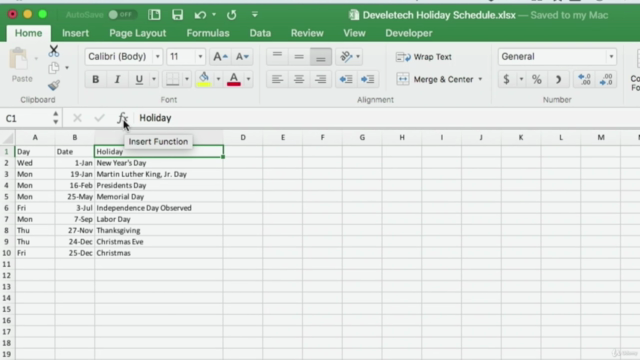
Task: Click the text orientation icon
Action: coord(346,57)
